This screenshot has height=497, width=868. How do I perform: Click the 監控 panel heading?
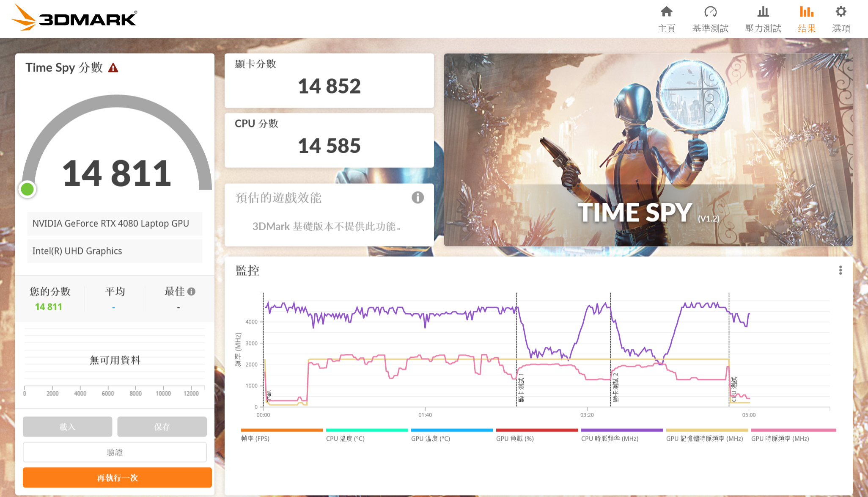pyautogui.click(x=247, y=271)
